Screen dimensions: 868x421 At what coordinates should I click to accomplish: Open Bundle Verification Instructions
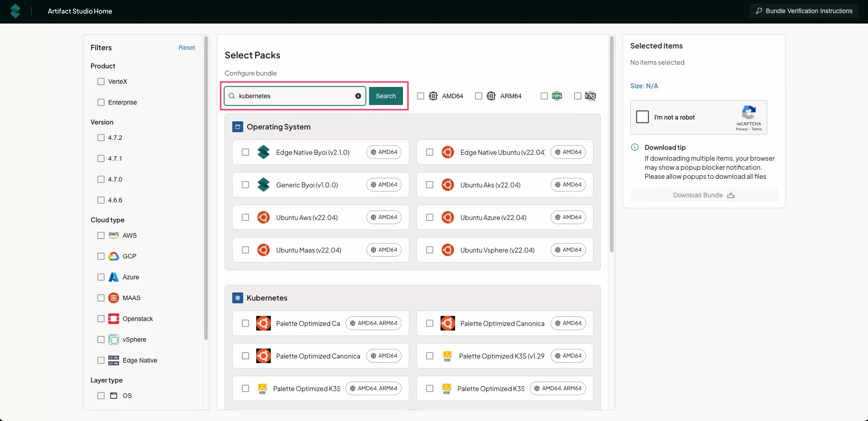pos(804,11)
